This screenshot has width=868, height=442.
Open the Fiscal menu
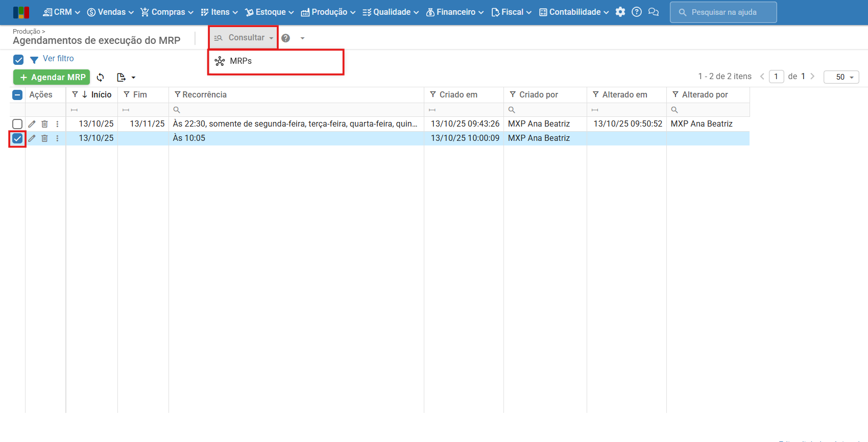point(512,12)
